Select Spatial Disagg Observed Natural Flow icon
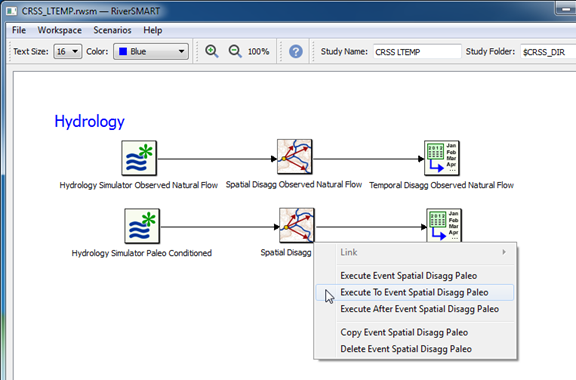The height and width of the screenshot is (380, 576). [295, 157]
